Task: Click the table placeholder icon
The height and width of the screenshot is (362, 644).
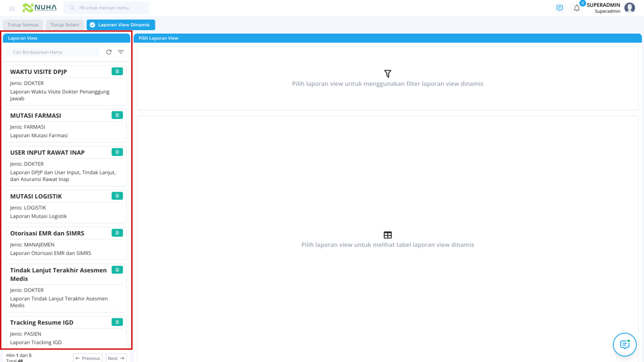Action: (388, 235)
